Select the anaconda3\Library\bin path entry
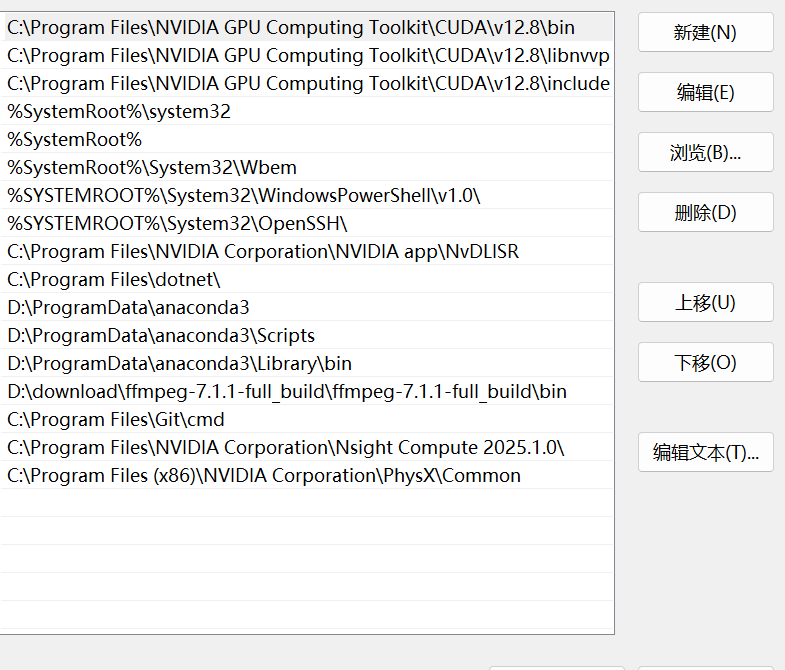Image resolution: width=785 pixels, height=670 pixels. coord(307,364)
